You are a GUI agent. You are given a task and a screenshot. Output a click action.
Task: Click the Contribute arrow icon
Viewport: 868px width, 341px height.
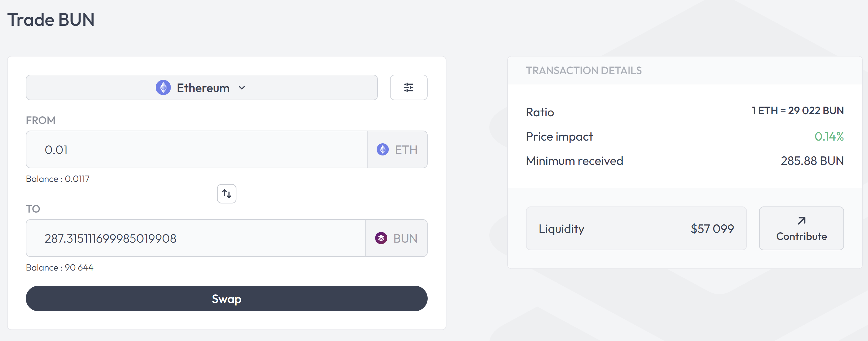(x=801, y=221)
